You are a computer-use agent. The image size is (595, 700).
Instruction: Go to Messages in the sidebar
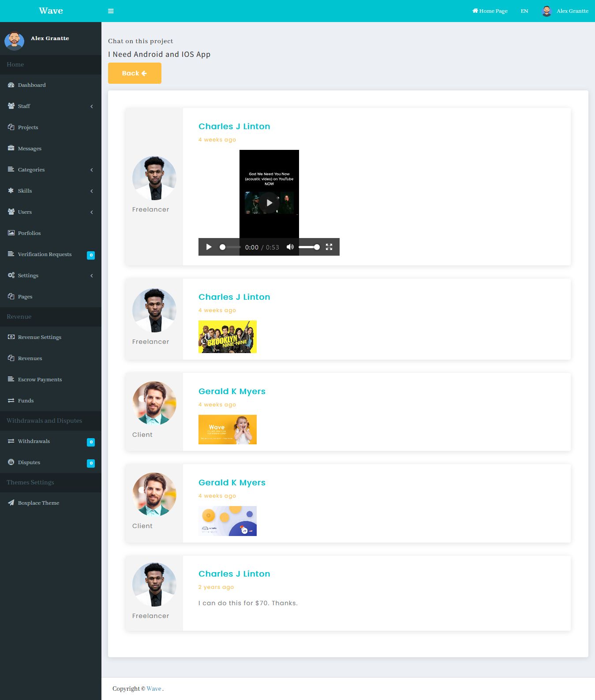pyautogui.click(x=51, y=149)
